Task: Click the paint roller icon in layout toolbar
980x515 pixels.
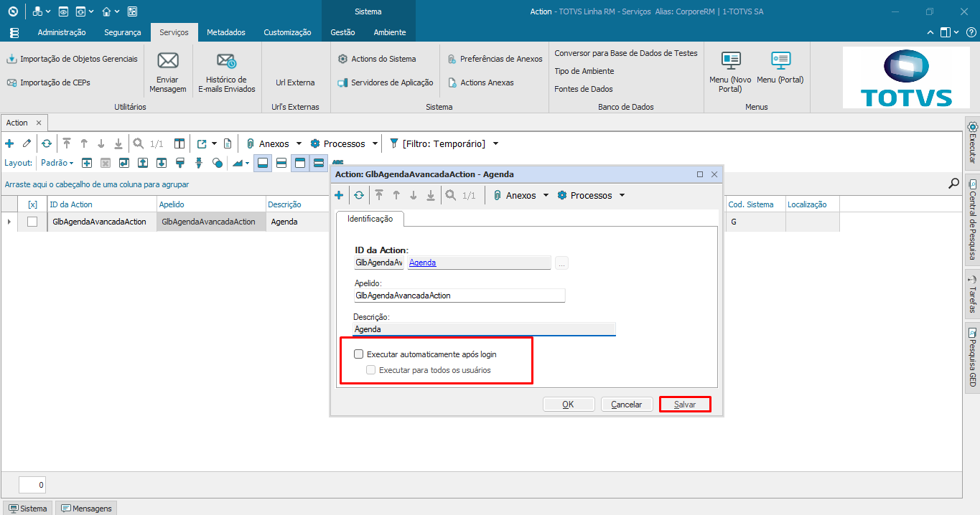Action: coord(179,163)
